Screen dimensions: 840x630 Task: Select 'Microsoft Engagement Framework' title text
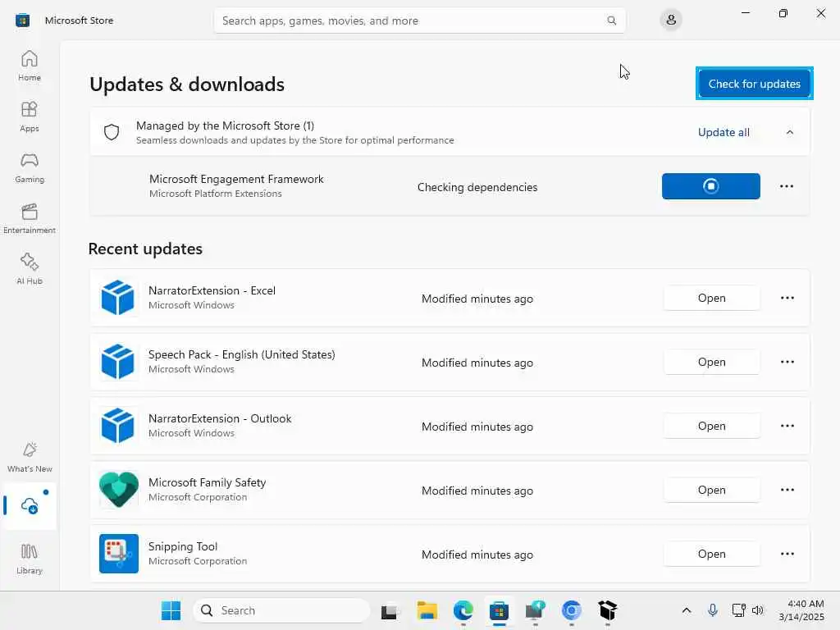pyautogui.click(x=236, y=179)
